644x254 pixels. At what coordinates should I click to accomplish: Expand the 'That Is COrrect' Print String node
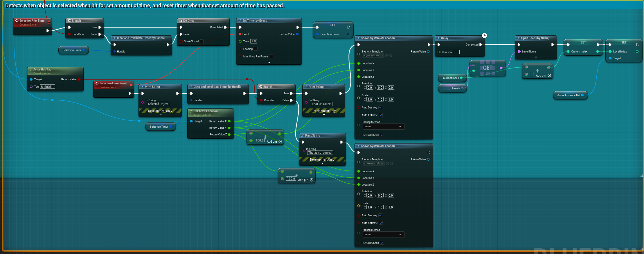point(324,115)
